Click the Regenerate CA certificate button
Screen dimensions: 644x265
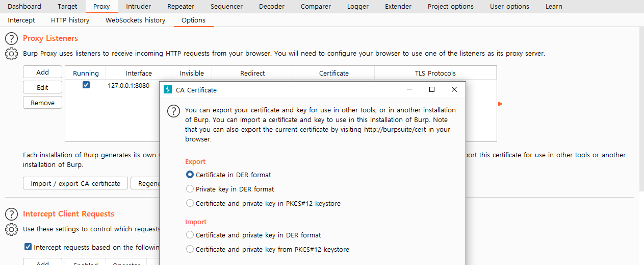pos(145,183)
